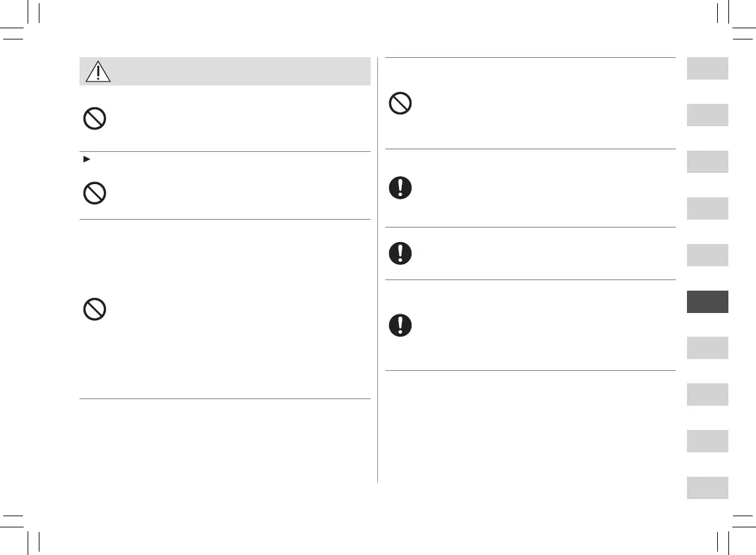Click the topmost exclamation mandatory icon

click(400, 189)
